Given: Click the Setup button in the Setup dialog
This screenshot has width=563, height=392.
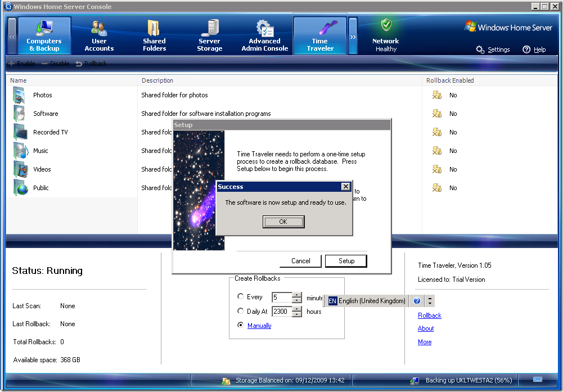Looking at the screenshot, I should pos(346,261).
